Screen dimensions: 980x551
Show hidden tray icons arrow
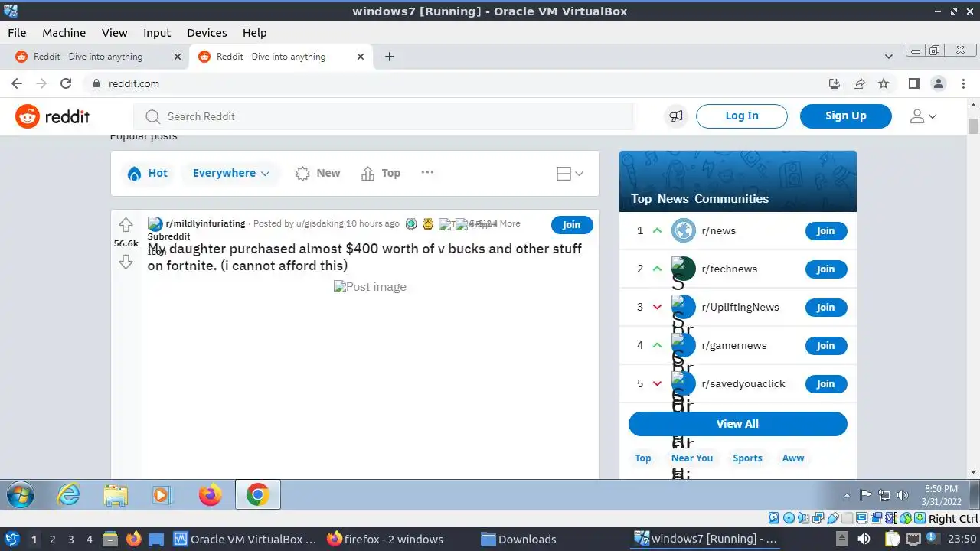coord(847,495)
